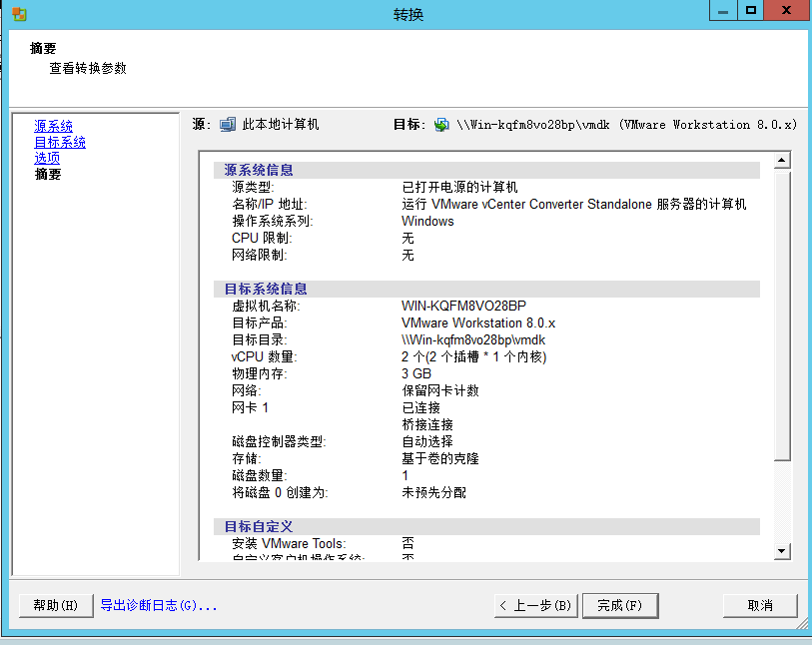
Task: Click the 将磁盘 0 创建为 label
Action: coord(281,493)
